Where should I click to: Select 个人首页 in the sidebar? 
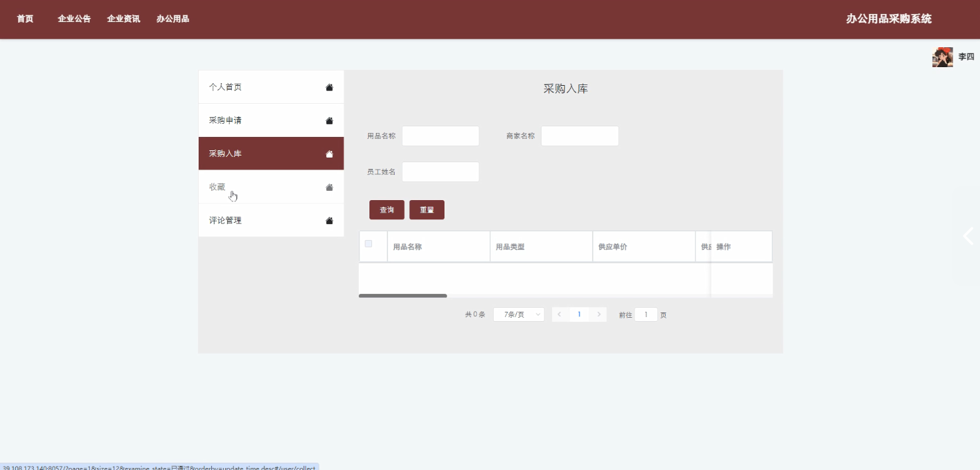(x=271, y=87)
